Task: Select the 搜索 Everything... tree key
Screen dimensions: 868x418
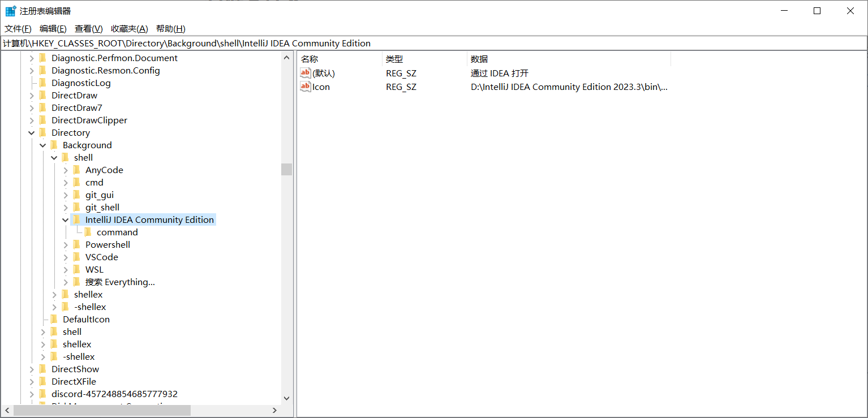Action: coord(120,282)
